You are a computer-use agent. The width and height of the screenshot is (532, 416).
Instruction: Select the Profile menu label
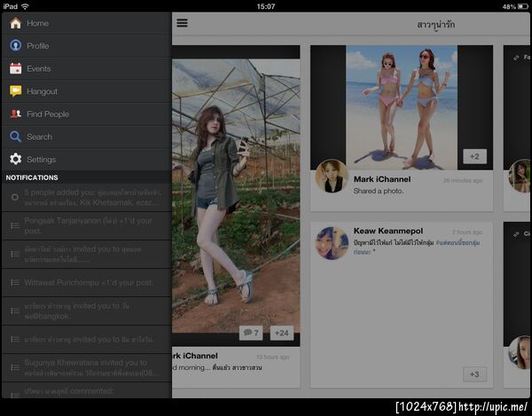click(37, 46)
